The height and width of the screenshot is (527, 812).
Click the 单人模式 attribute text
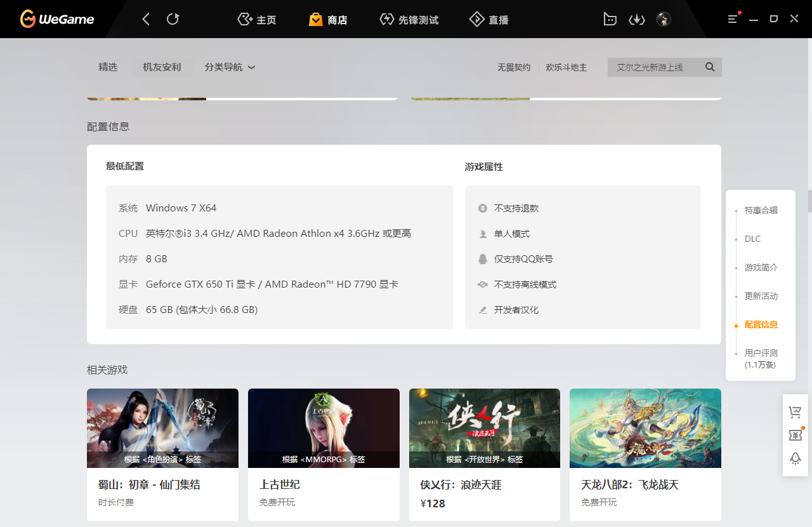[x=512, y=234]
